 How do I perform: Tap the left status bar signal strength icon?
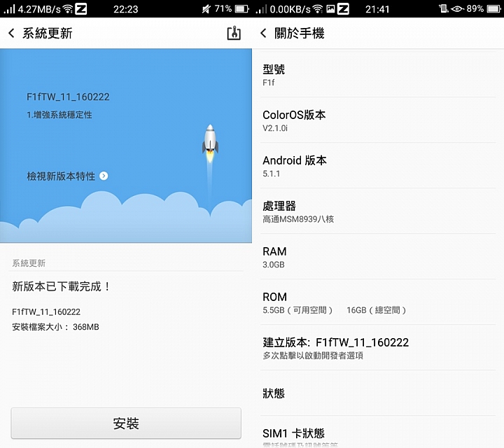(9, 8)
